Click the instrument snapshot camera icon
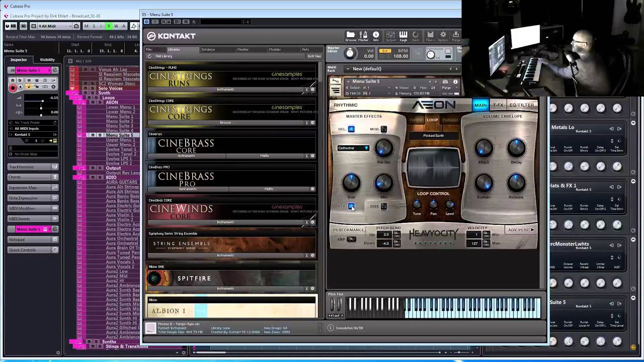 pyautogui.click(x=445, y=81)
